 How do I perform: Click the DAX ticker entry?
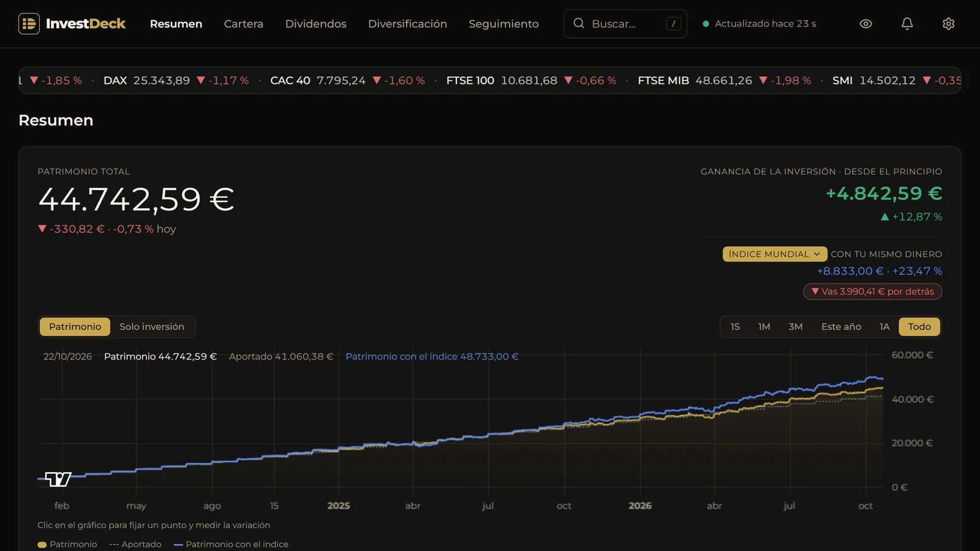coord(176,81)
